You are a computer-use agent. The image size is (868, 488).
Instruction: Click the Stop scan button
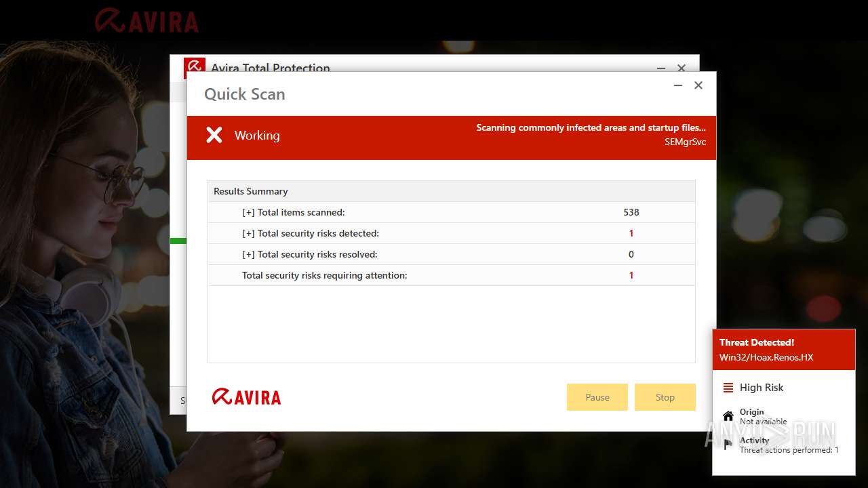pos(665,397)
